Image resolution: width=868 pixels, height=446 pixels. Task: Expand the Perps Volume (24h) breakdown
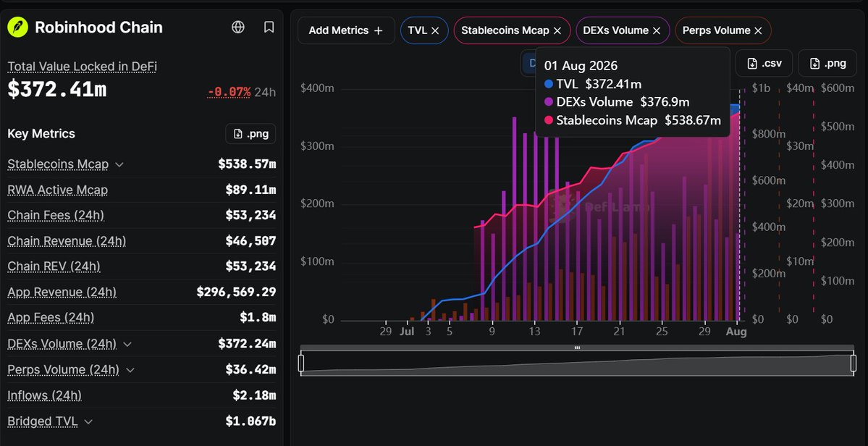[130, 370]
